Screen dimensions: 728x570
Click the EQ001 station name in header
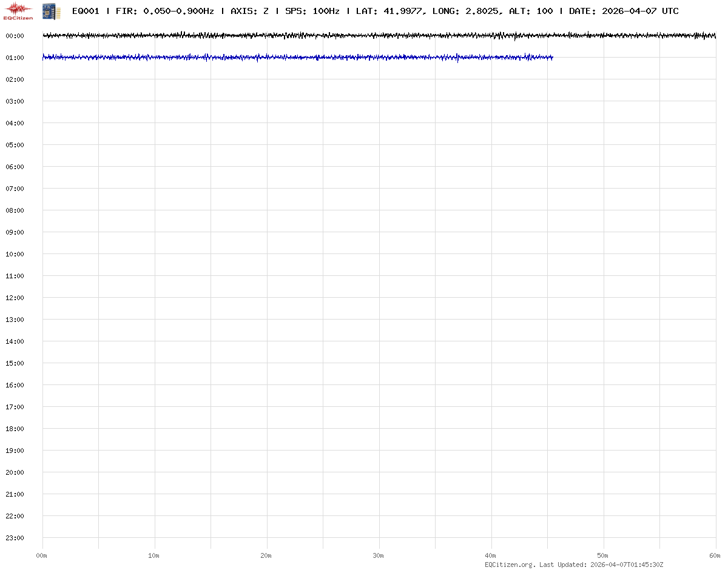pos(86,11)
